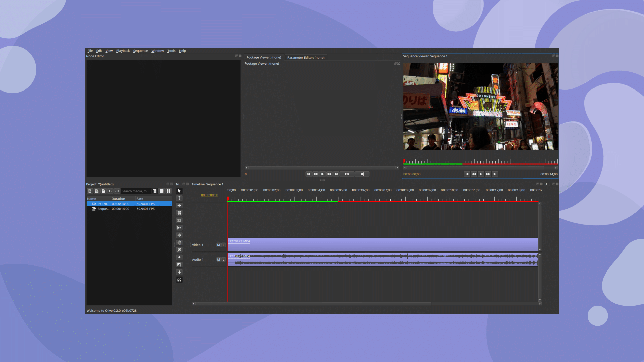The height and width of the screenshot is (362, 644).
Task: Select the Edit (I-beam) tool
Action: (x=179, y=198)
